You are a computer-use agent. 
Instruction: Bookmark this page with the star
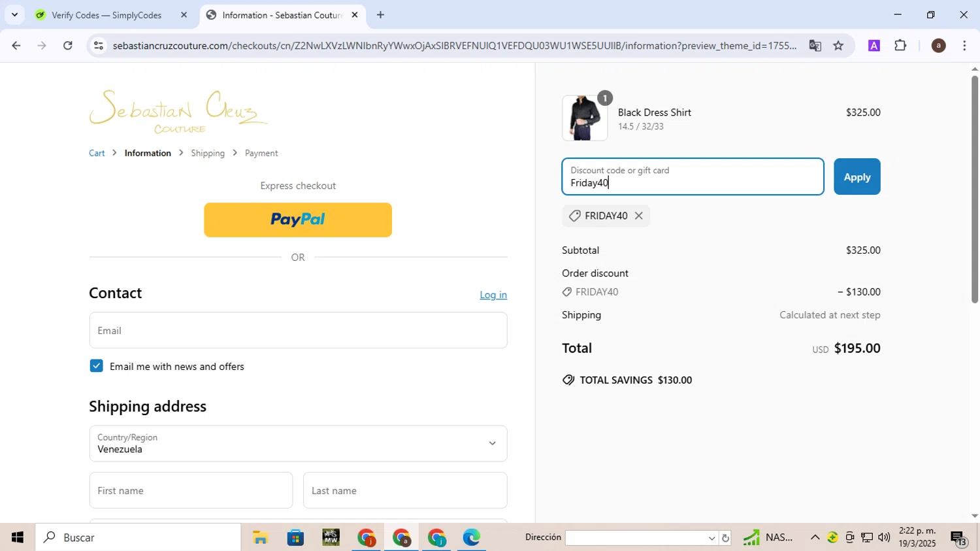[x=839, y=46]
